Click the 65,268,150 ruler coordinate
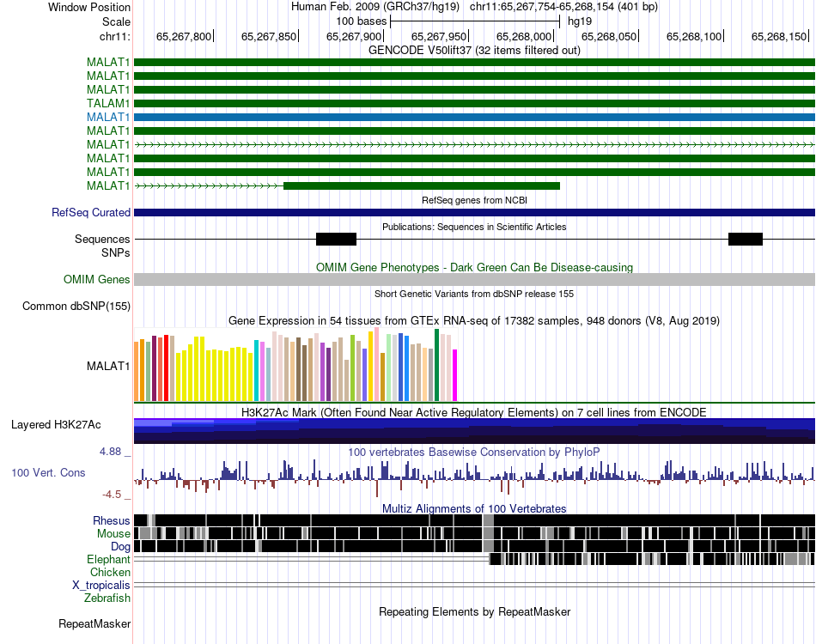This screenshot has width=816, height=644. coord(779,36)
